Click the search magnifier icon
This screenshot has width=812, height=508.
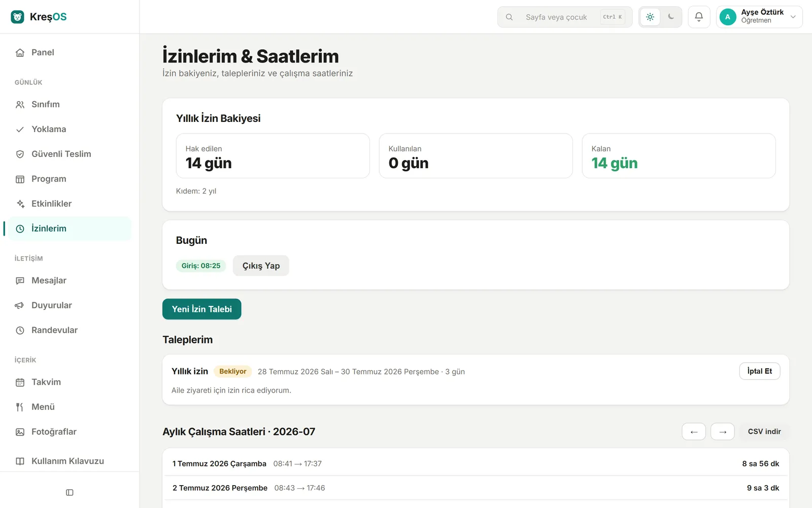pos(509,17)
